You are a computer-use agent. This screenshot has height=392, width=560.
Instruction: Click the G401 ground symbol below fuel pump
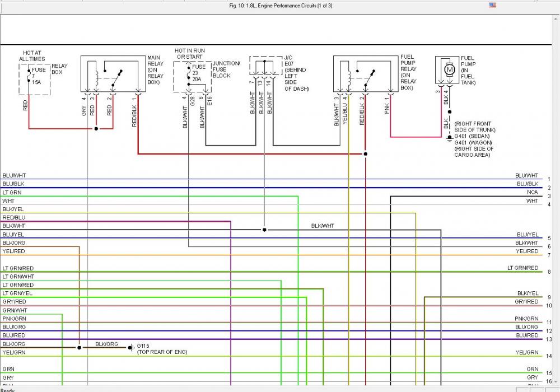point(449,137)
